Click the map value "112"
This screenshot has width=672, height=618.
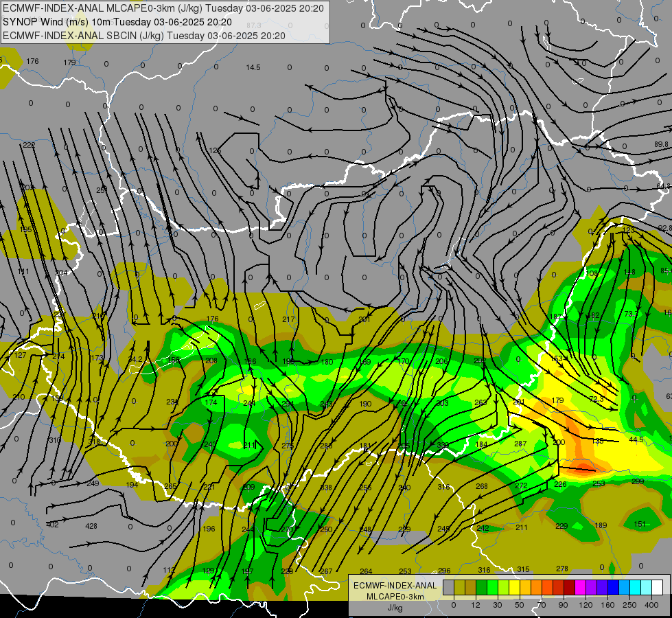(170, 570)
